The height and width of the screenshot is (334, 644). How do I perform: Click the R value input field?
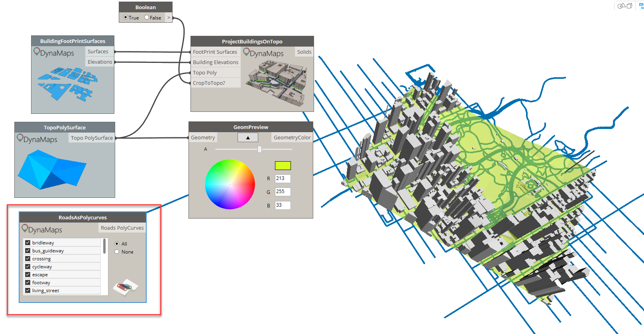[x=283, y=178]
